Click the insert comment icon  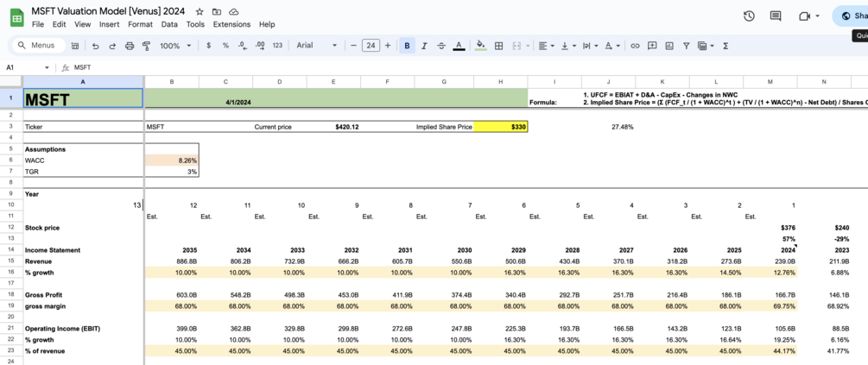tap(652, 46)
